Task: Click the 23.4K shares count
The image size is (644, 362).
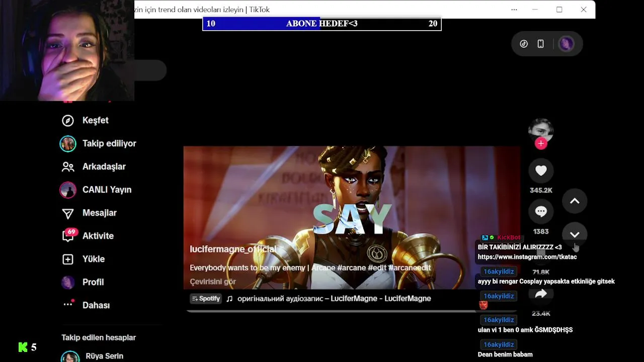Action: point(541,314)
